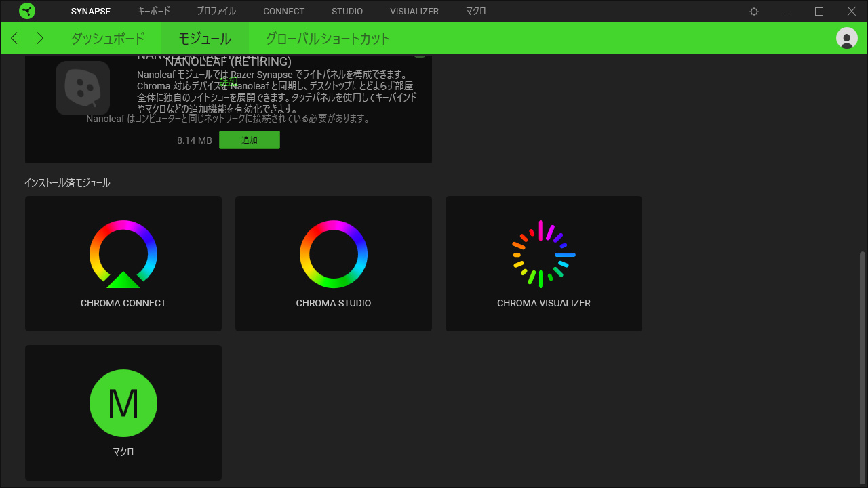Go back with the left arrow

click(15, 38)
